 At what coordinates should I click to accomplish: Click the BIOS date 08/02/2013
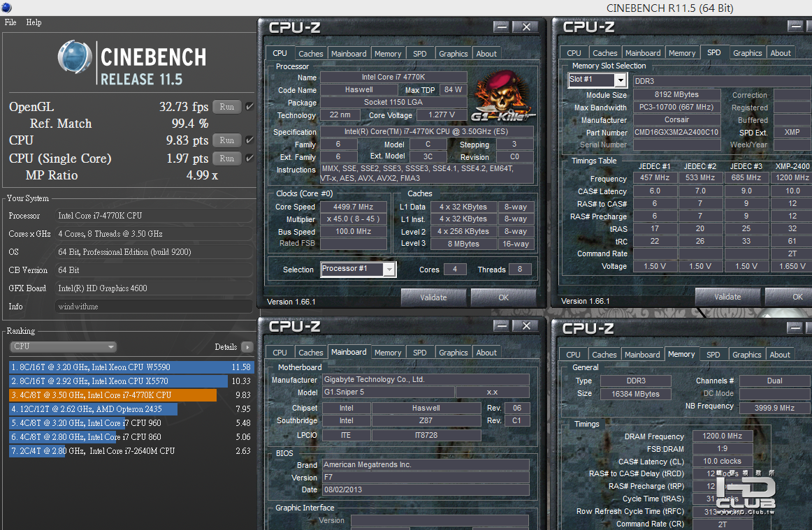(425, 489)
